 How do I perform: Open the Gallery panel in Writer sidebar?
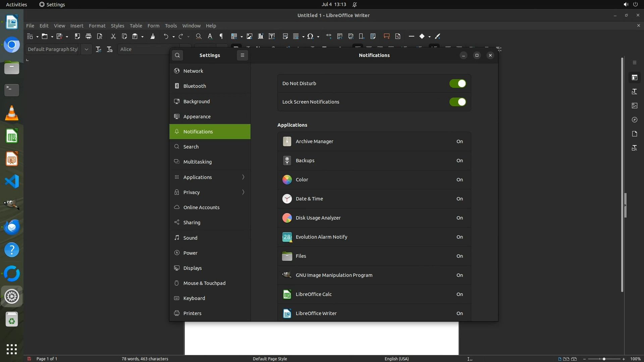point(634,106)
